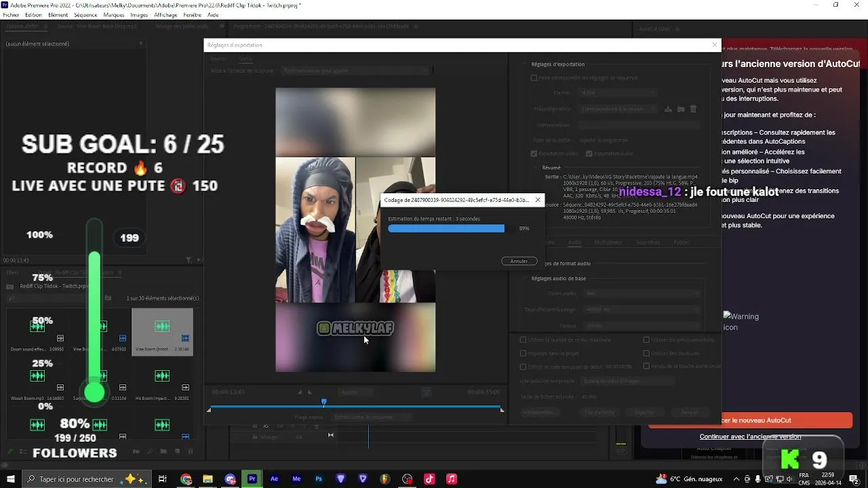This screenshot has width=868, height=488.
Task: Select the Sortie tab in export preview
Action: [x=245, y=59]
